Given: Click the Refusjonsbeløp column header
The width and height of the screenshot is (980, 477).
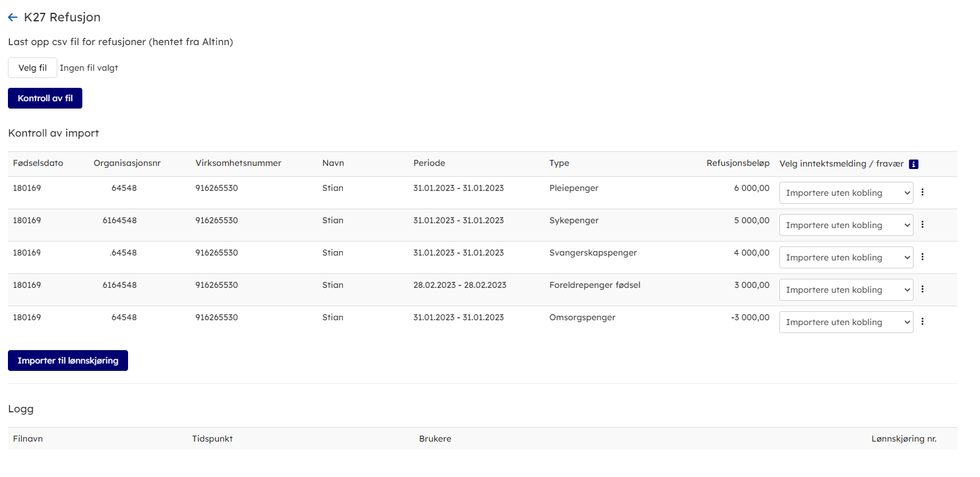Looking at the screenshot, I should tap(737, 163).
